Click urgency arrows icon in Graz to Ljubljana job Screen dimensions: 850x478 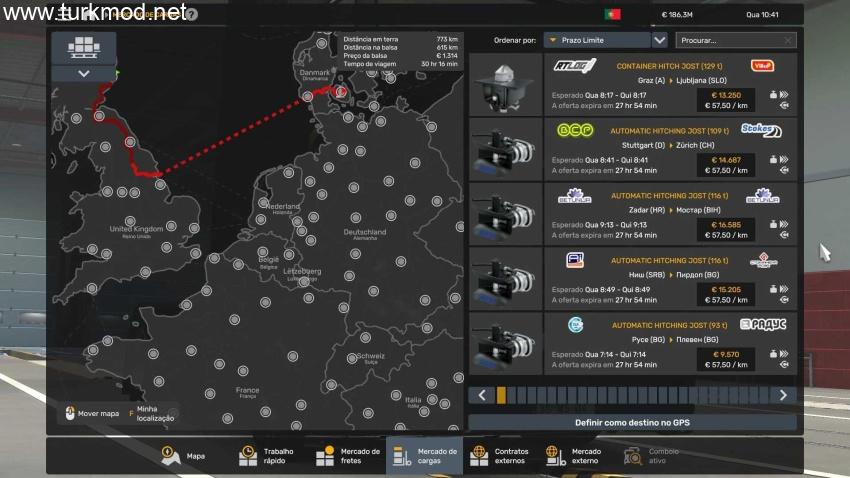(x=784, y=95)
